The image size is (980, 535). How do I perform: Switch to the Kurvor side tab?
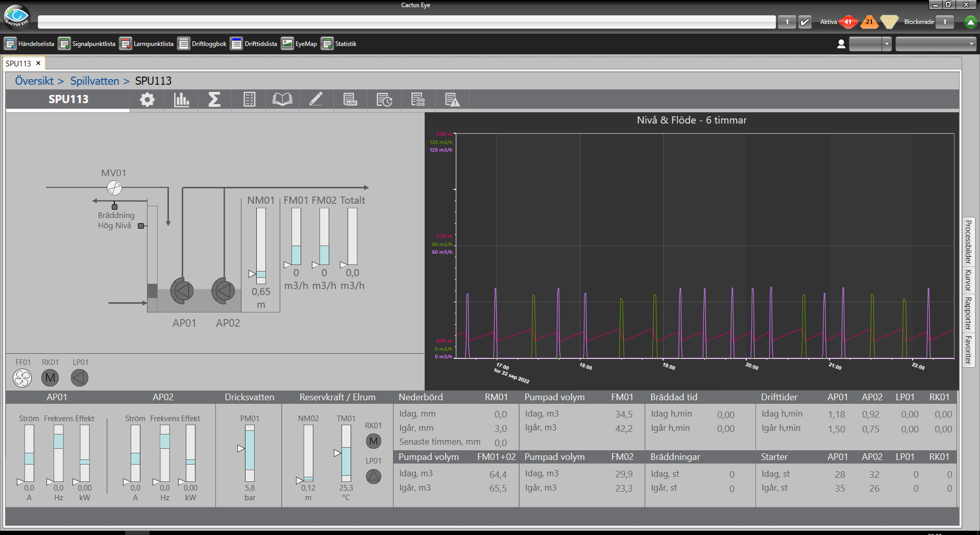click(968, 280)
